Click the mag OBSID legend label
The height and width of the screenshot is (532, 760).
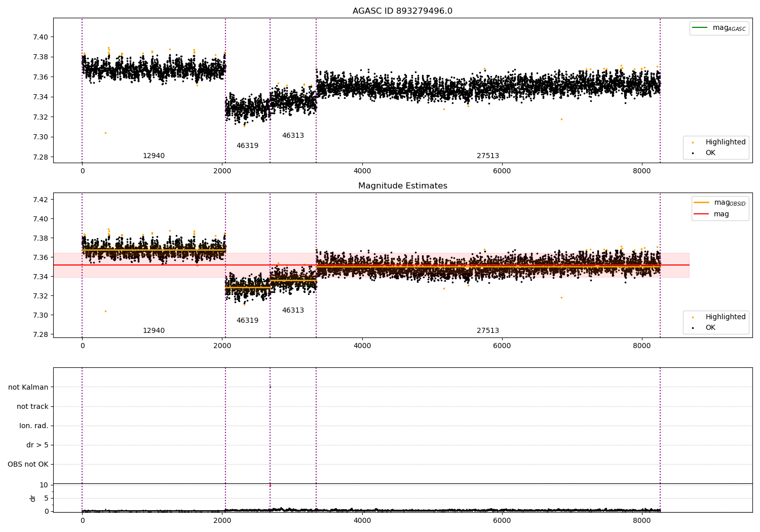(x=730, y=203)
